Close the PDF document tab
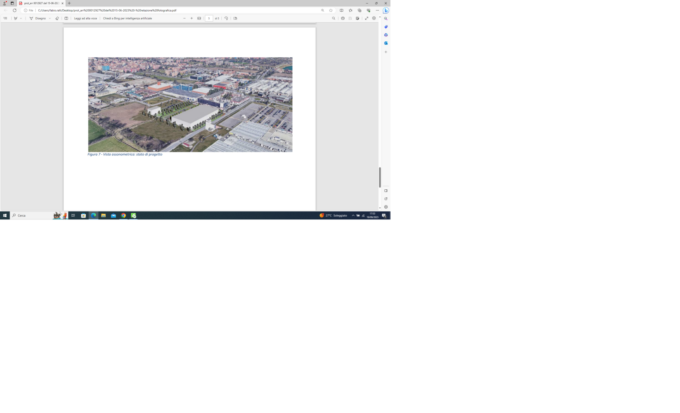This screenshot has height=413, width=680. [x=62, y=3]
